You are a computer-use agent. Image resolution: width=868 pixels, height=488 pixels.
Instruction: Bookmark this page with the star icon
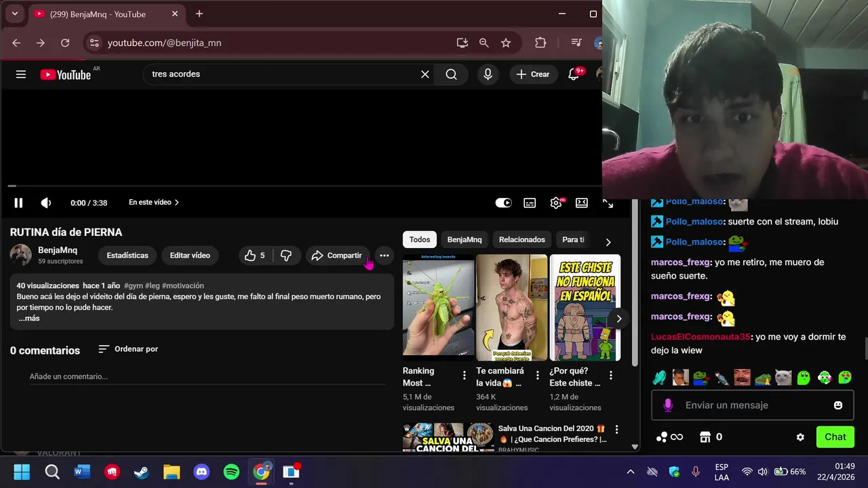click(x=506, y=43)
